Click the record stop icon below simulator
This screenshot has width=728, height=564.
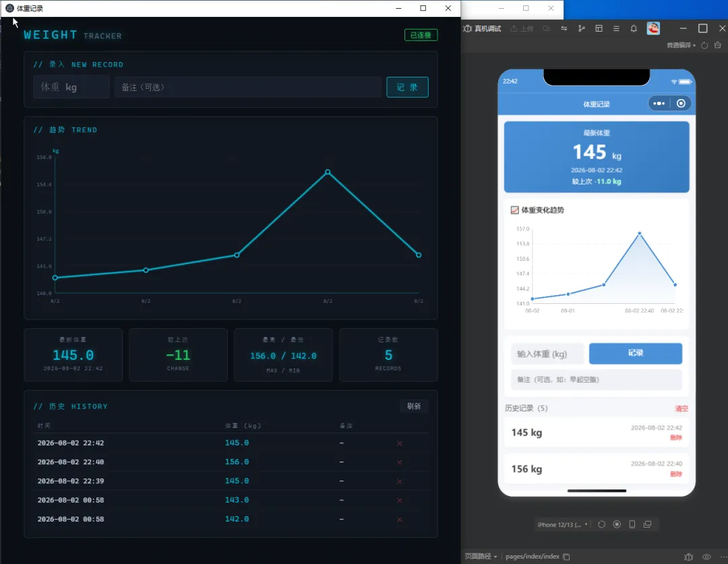[617, 524]
